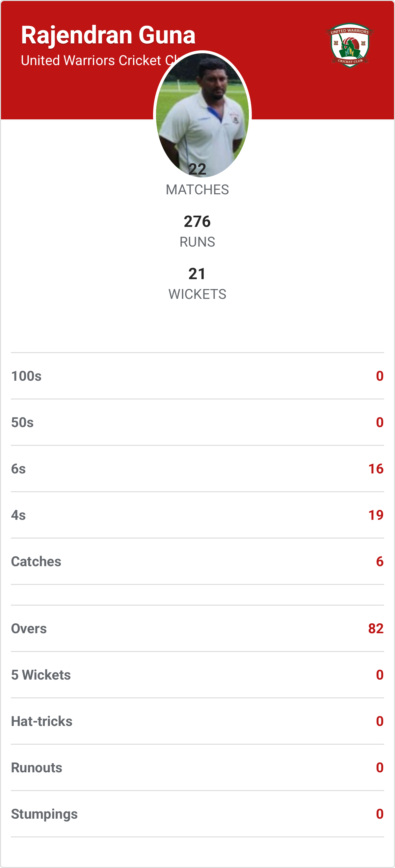Select the Stumpings value of 0
395x868 pixels.
(x=380, y=814)
